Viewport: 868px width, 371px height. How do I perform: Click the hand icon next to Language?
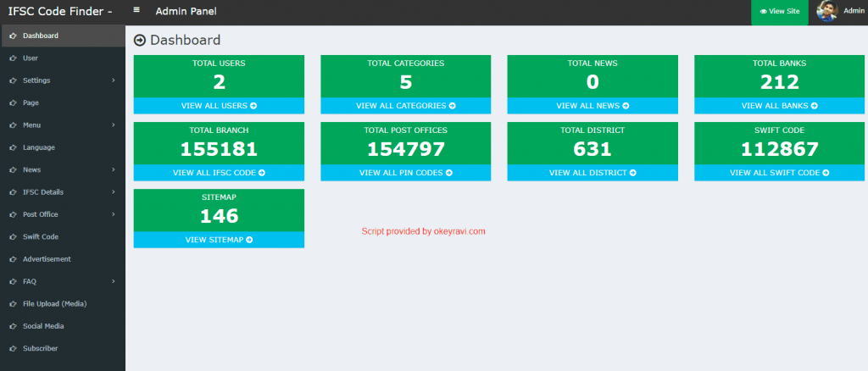pyautogui.click(x=13, y=147)
